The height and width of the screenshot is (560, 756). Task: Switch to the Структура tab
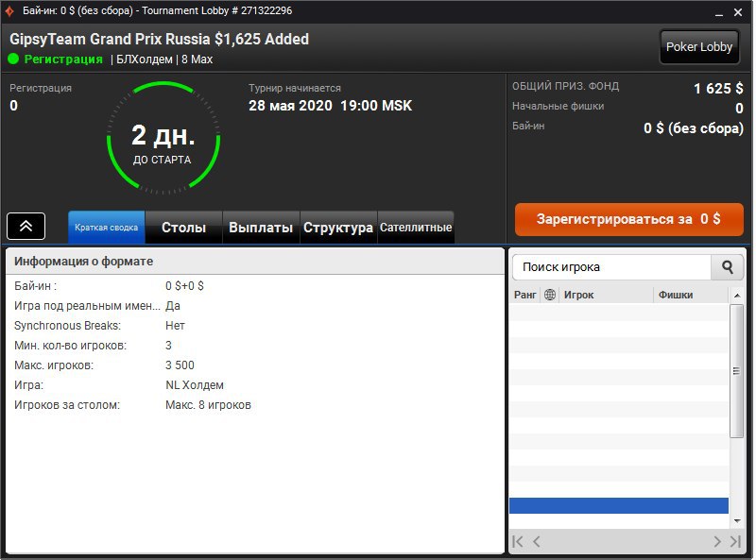tap(338, 227)
